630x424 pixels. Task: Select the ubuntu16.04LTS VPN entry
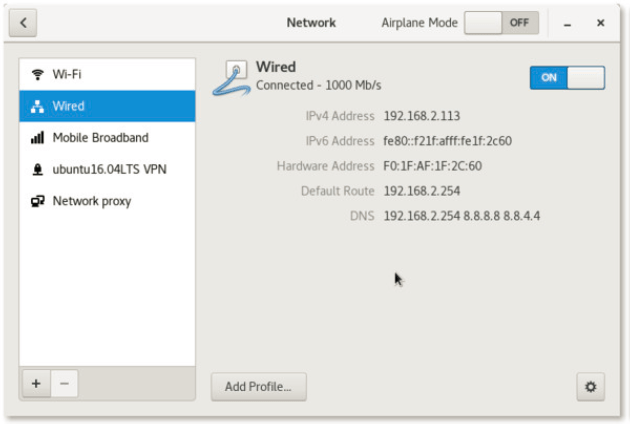click(108, 169)
